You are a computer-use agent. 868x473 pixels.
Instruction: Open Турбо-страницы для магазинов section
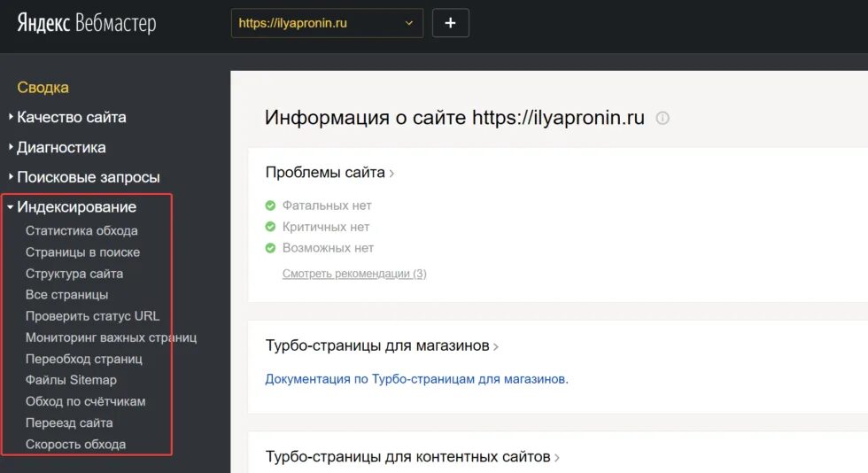[382, 345]
